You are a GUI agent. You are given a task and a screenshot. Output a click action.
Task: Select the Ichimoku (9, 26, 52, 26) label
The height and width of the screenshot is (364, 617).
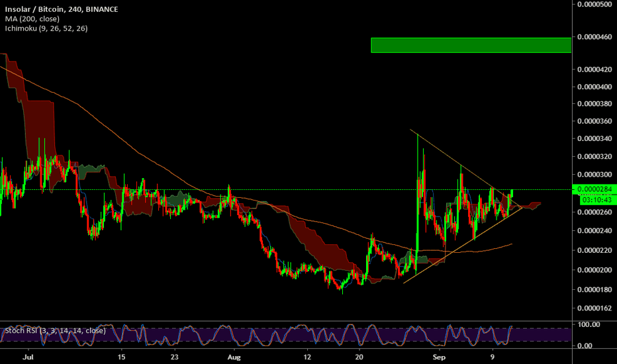(46, 28)
